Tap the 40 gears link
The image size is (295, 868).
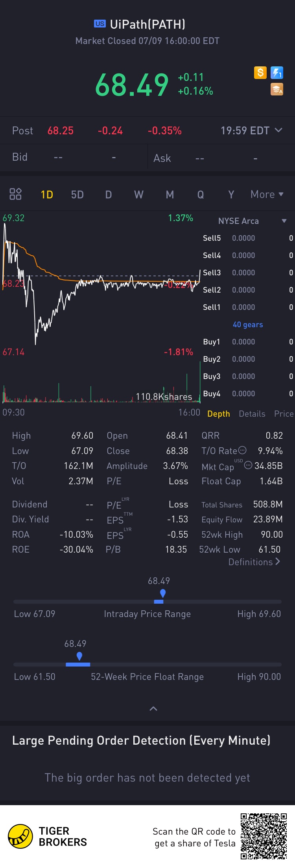[x=248, y=324]
